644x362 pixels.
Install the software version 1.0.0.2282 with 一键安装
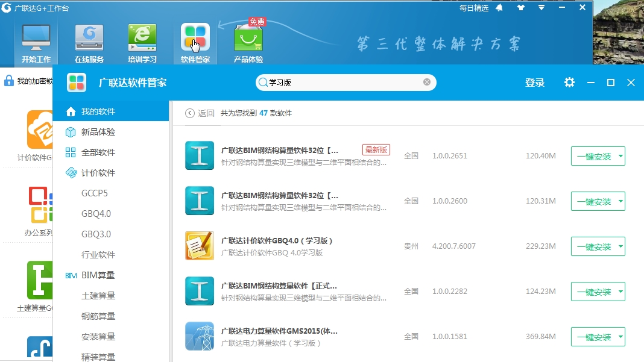tap(594, 292)
